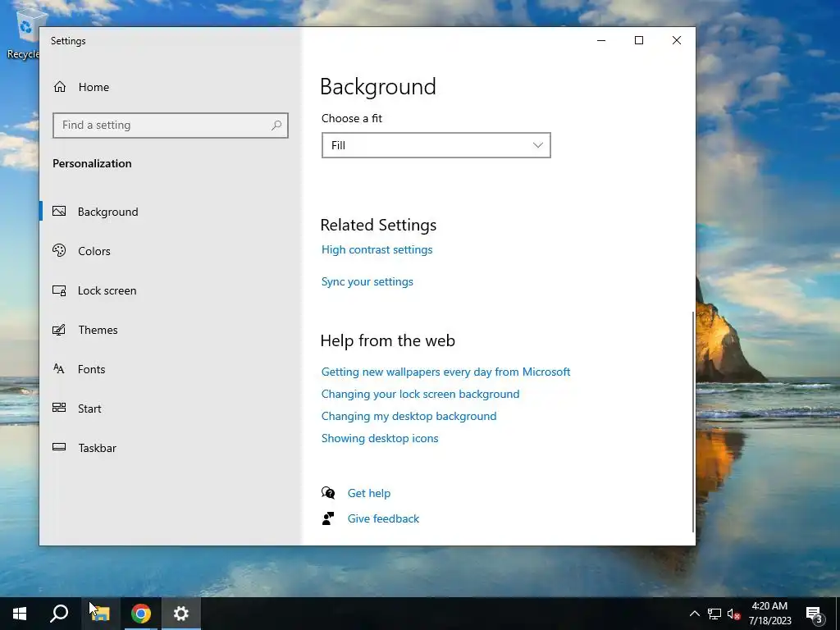The image size is (840, 630).
Task: Open File Explorer from the taskbar
Action: (x=100, y=614)
